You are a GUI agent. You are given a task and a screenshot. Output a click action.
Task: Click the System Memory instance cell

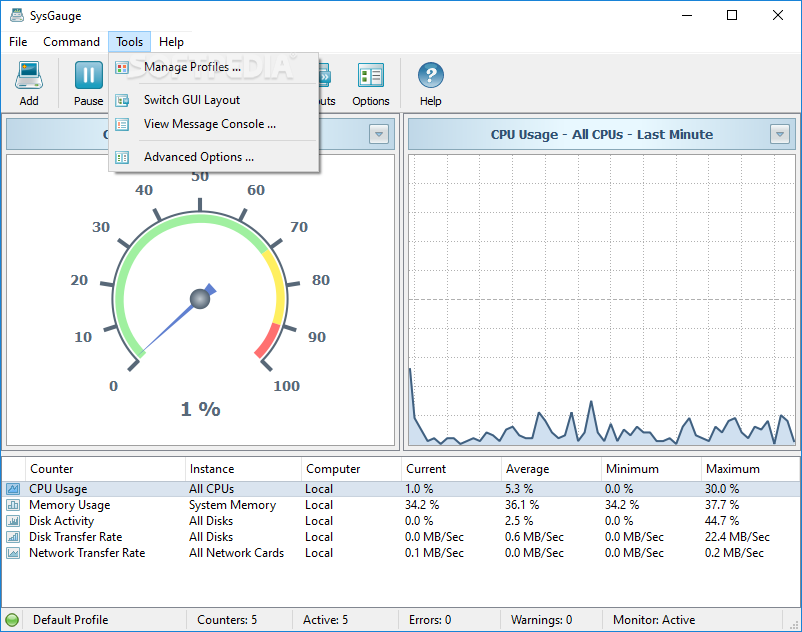coord(232,505)
